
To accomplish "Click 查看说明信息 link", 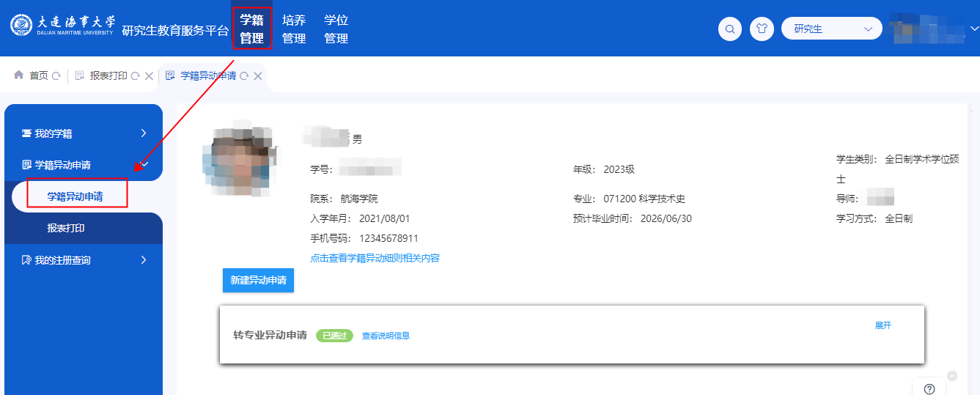I will tap(386, 336).
